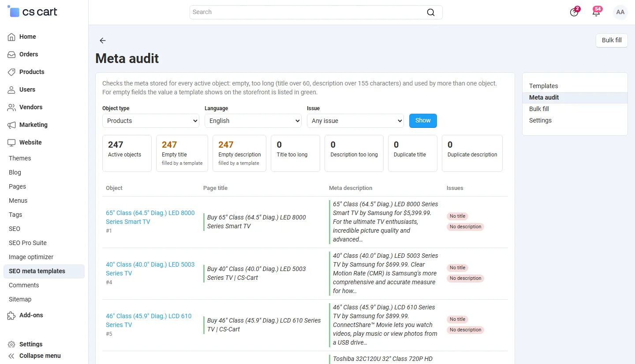The width and height of the screenshot is (635, 364).
Task: Open Sitemap in the sidebar
Action: click(20, 299)
